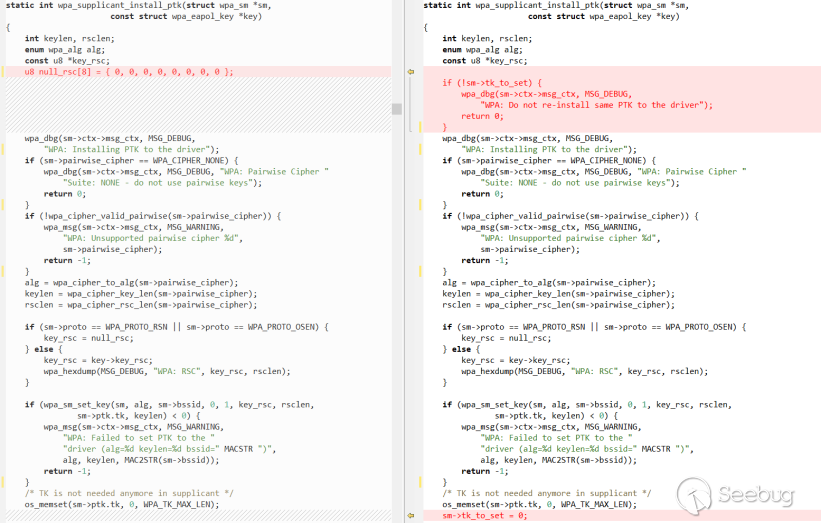The width and height of the screenshot is (822, 523).
Task: Click 'key_rsc = key->key_rsc;' in right pane
Action: coord(516,360)
